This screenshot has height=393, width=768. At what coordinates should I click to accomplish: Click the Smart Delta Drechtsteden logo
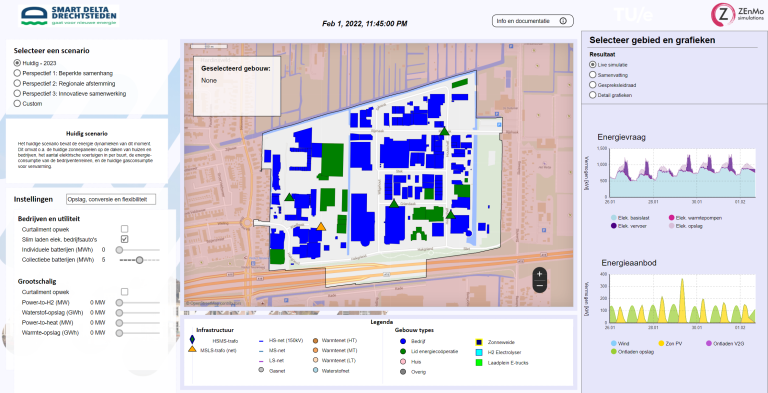(x=68, y=16)
